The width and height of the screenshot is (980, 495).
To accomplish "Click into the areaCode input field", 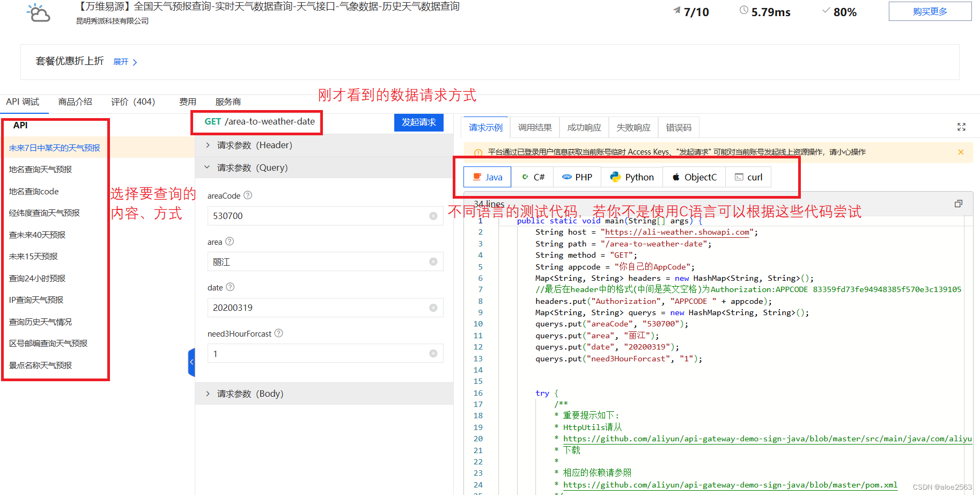I will click(x=325, y=216).
